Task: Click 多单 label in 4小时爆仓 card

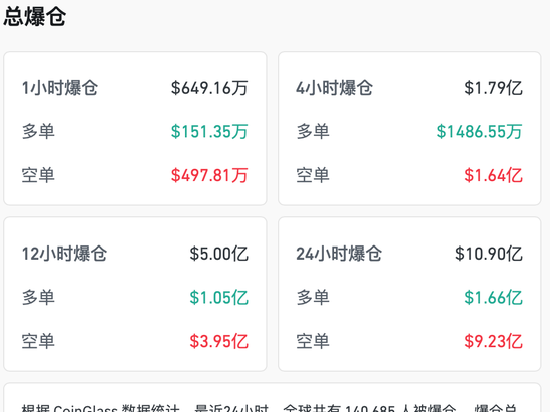Action: click(x=313, y=131)
